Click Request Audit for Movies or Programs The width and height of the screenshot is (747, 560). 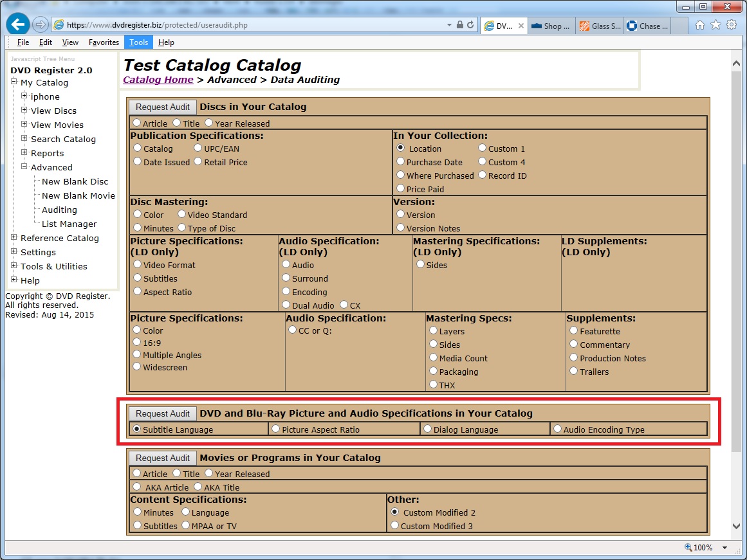pos(162,458)
